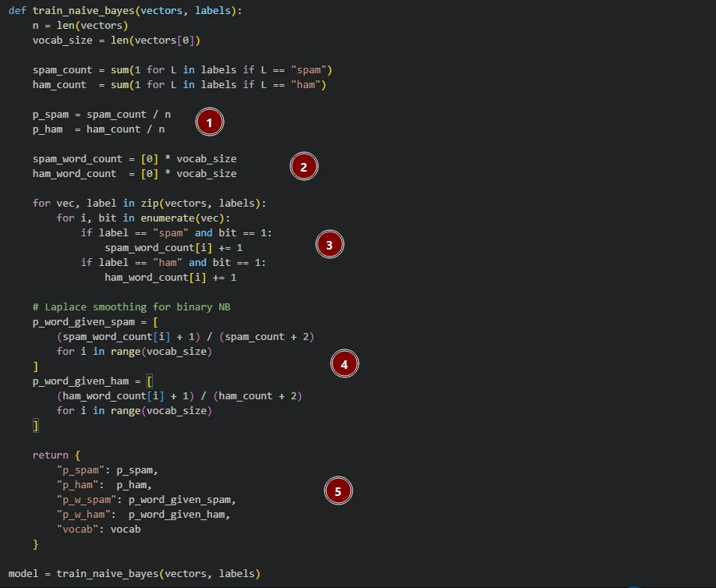Click annotation badge 3 beside the loop
716x588 pixels.
[x=329, y=245]
